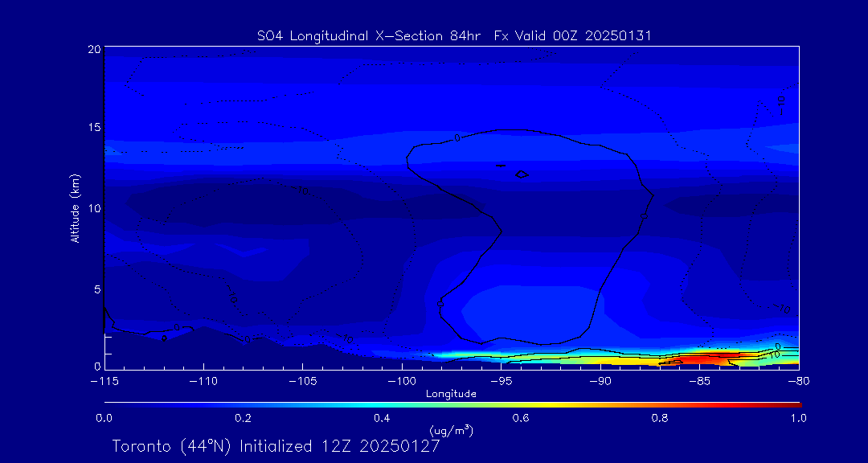
Task: Click the altitude tick label '15'
Action: pyautogui.click(x=94, y=127)
